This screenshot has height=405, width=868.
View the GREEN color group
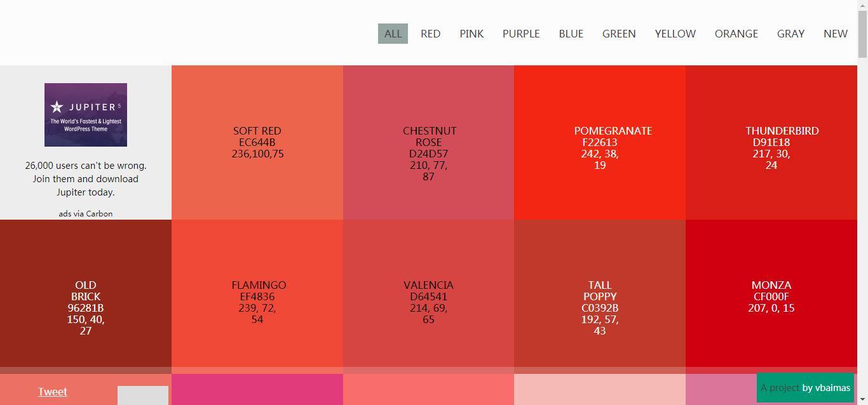tap(619, 34)
